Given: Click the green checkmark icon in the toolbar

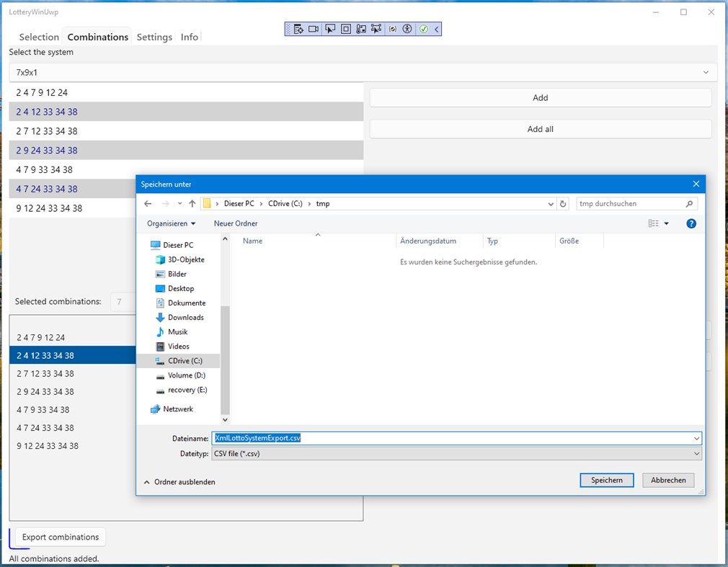Looking at the screenshot, I should pyautogui.click(x=423, y=29).
